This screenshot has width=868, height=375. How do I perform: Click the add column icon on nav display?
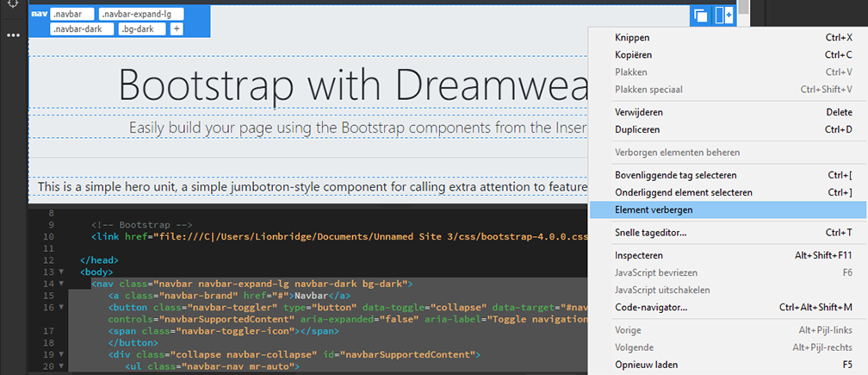(723, 16)
